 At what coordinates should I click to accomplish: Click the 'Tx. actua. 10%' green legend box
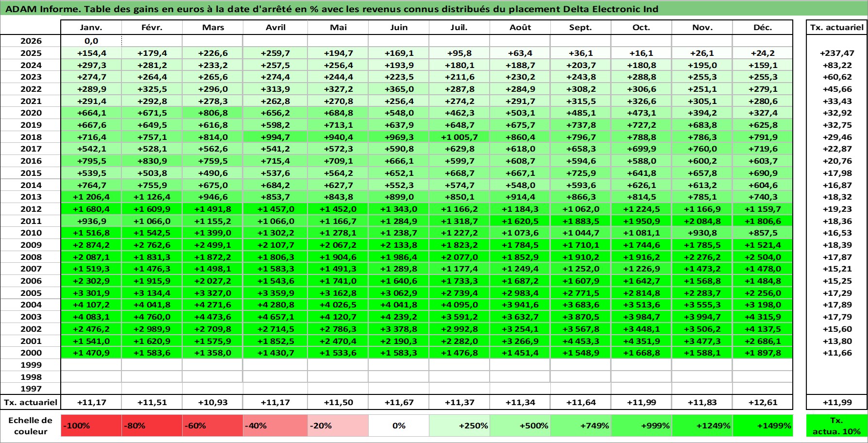(836, 426)
